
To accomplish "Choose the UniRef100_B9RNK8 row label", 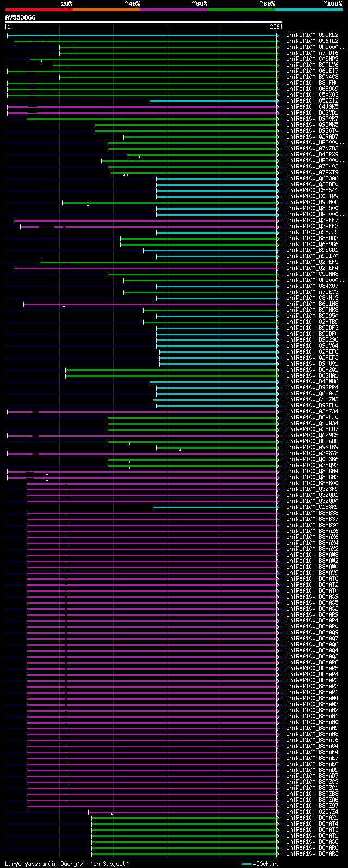I will [x=312, y=310].
